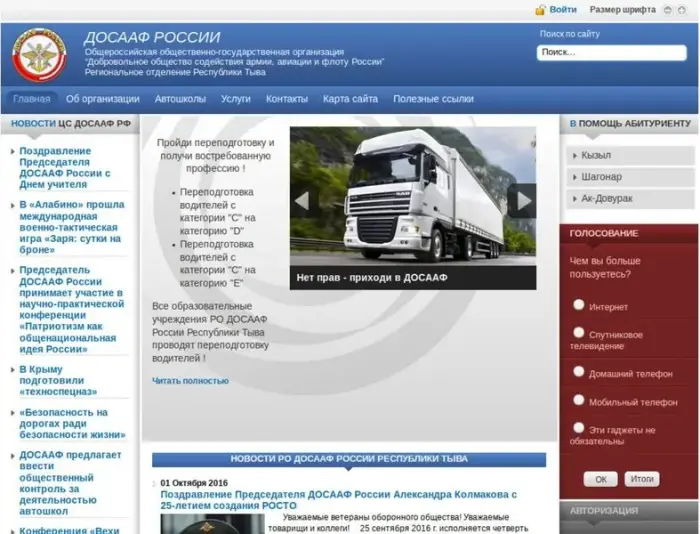This screenshot has width=700, height=534.
Task: Open the Контакты menu item
Action: (286, 99)
